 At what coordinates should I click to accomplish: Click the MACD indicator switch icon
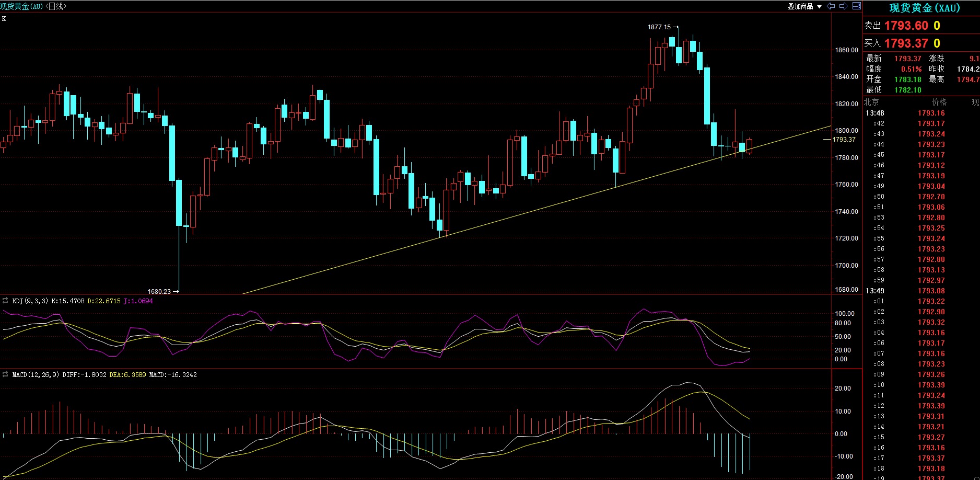click(x=5, y=374)
